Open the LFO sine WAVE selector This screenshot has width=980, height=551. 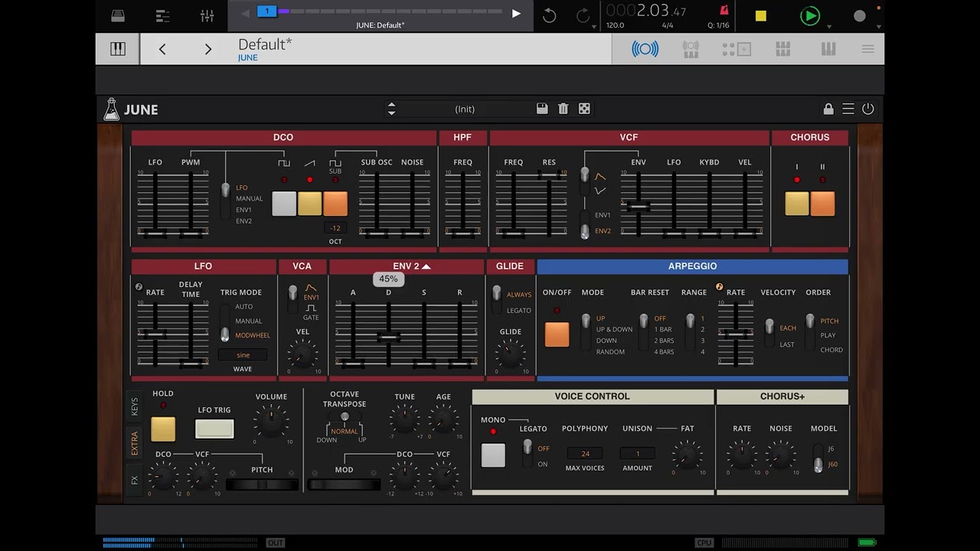pyautogui.click(x=243, y=355)
